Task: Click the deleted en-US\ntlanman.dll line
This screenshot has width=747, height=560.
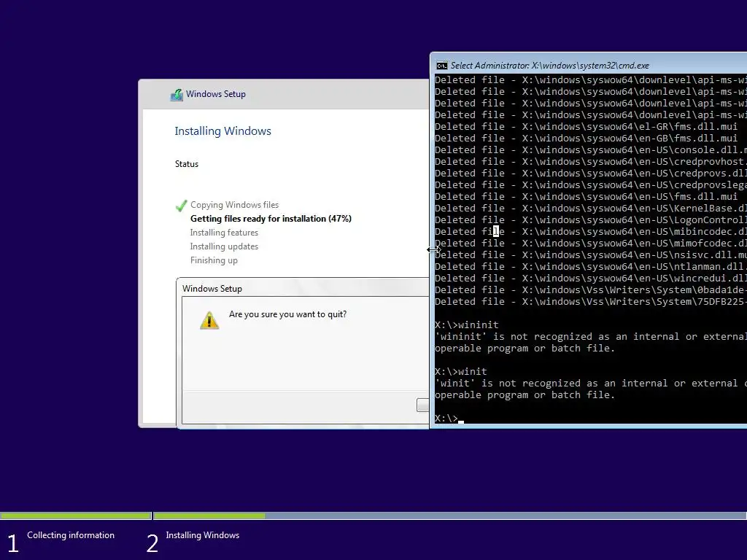Action: tap(590, 267)
